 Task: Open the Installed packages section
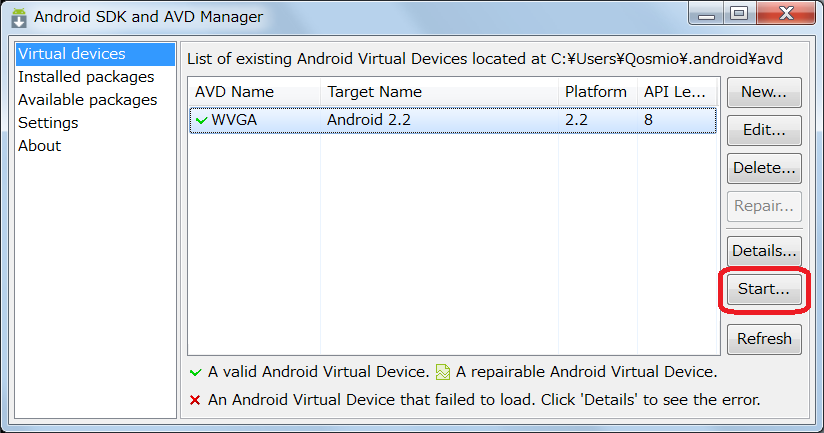(86, 77)
